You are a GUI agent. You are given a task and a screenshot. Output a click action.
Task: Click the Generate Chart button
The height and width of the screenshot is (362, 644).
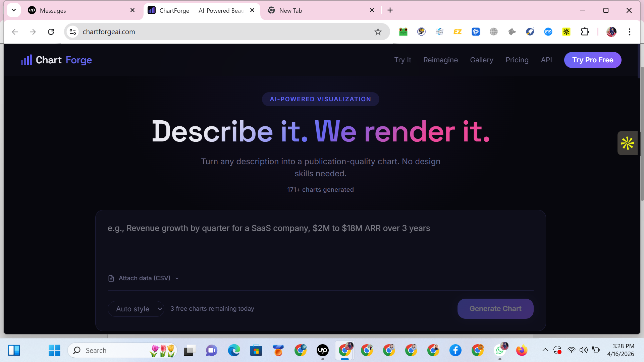(495, 309)
